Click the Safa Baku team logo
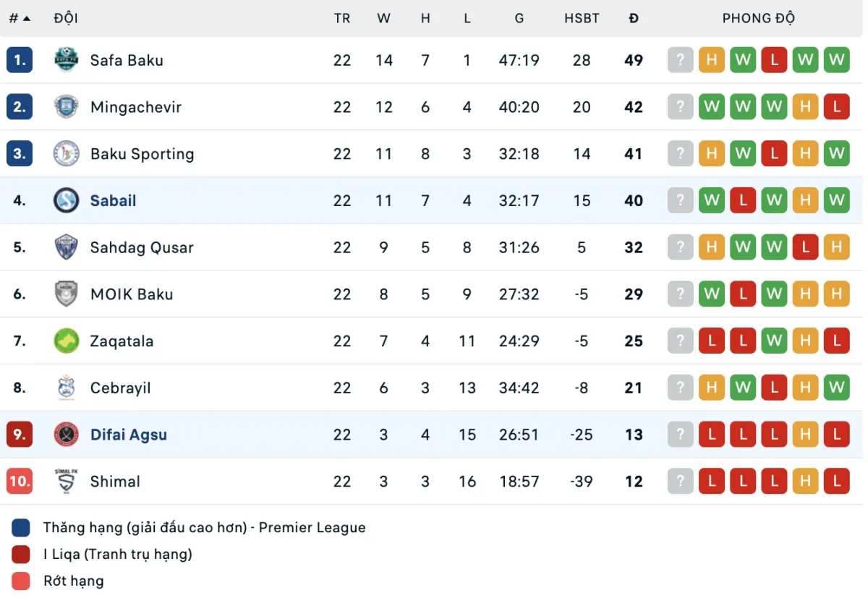 tap(67, 60)
